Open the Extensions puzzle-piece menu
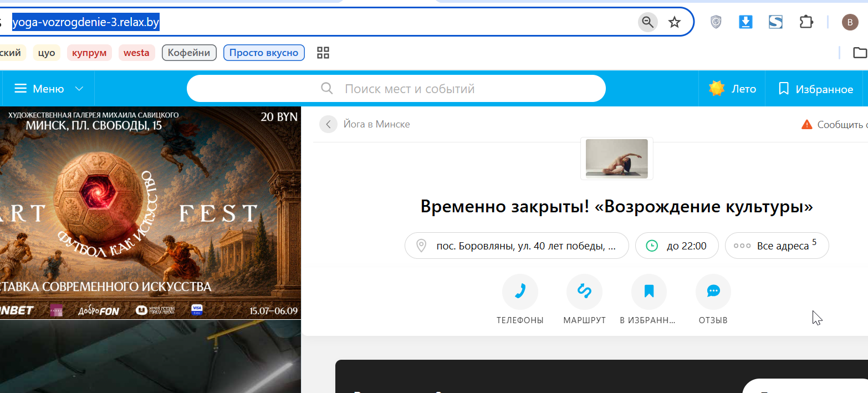Screen dimensions: 868x393 coord(805,22)
